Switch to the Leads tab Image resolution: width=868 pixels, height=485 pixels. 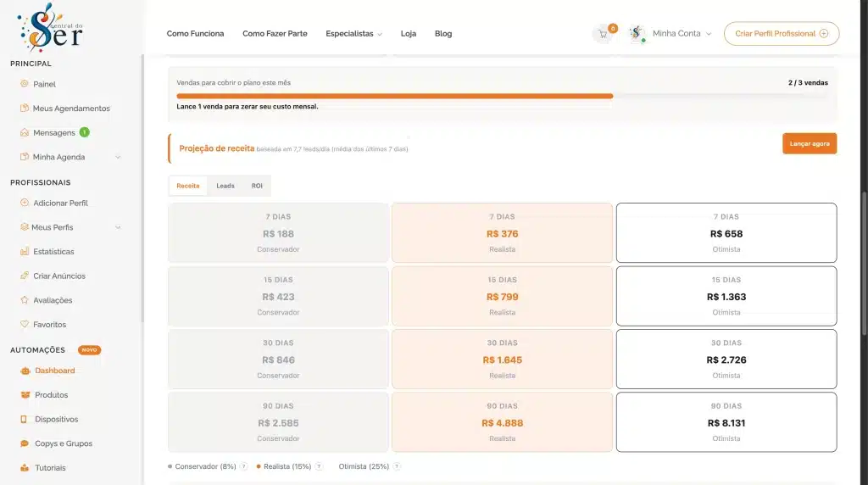tap(225, 186)
